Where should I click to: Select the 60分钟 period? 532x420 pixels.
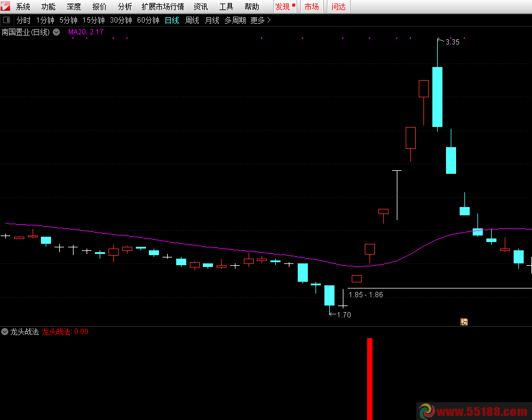click(x=148, y=20)
